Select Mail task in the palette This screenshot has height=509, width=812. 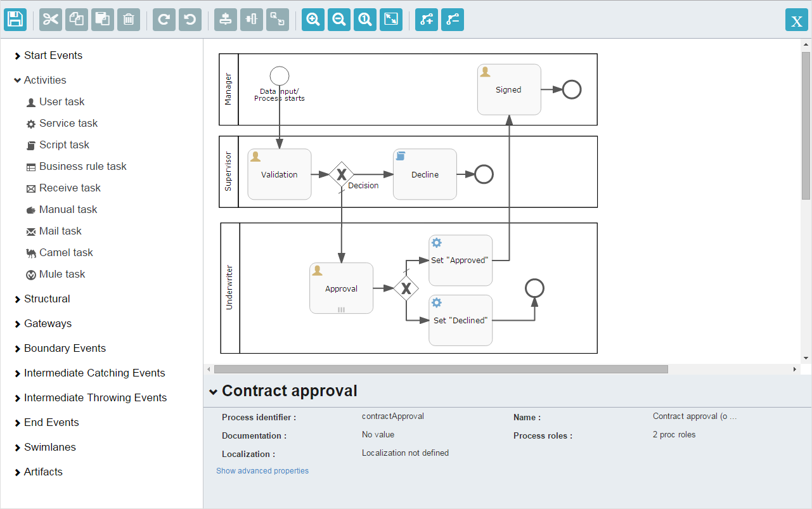[60, 231]
